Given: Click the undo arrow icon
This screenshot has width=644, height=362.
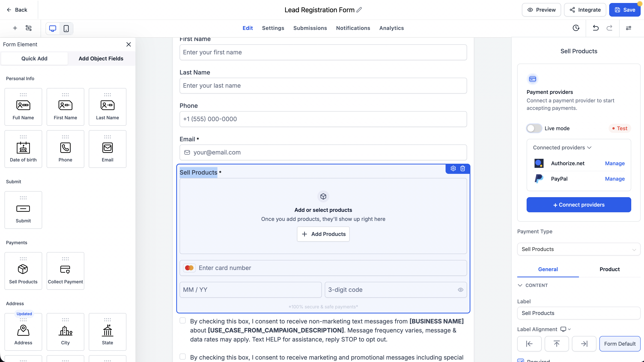Looking at the screenshot, I should coord(596,28).
